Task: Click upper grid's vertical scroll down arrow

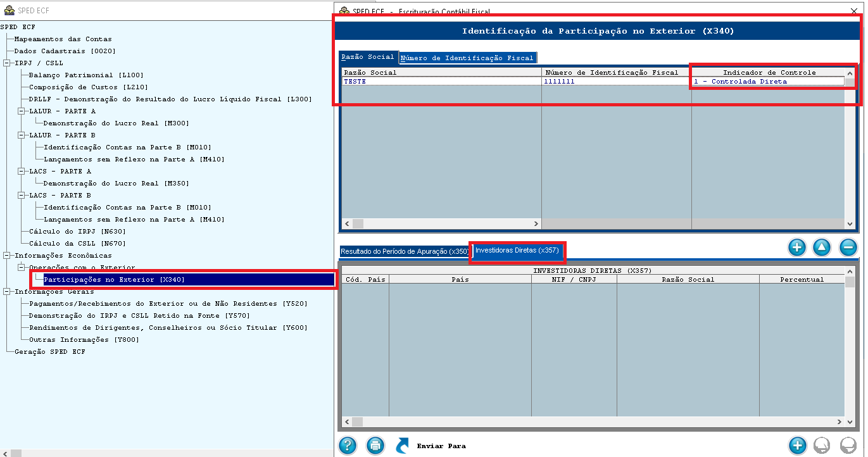Action: tap(850, 223)
